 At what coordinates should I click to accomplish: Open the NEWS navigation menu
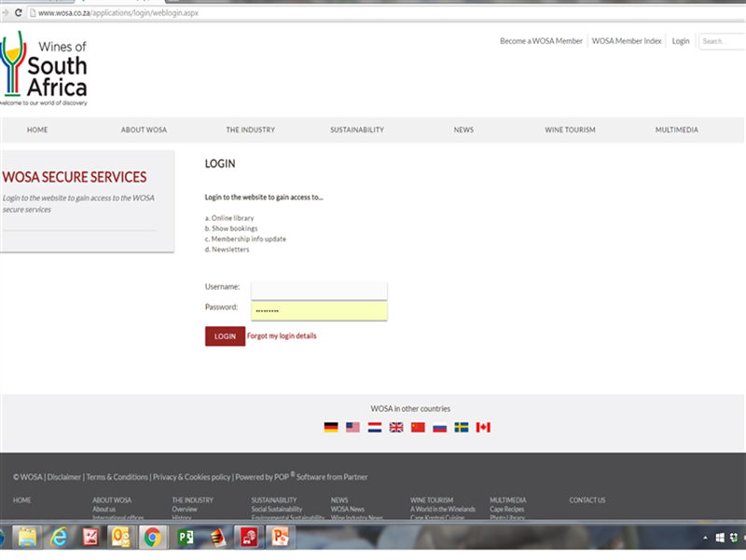point(463,130)
